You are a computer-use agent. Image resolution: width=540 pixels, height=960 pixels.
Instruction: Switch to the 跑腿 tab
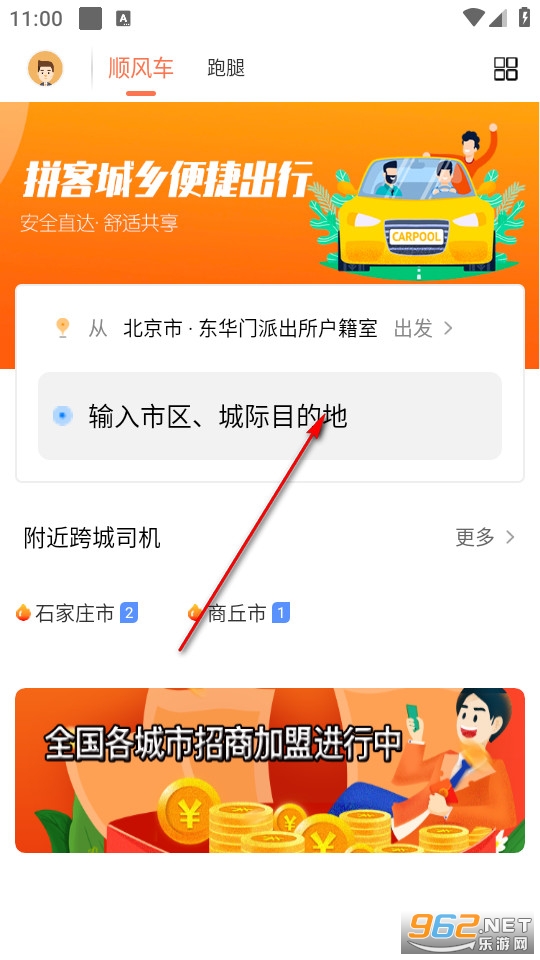pos(226,67)
